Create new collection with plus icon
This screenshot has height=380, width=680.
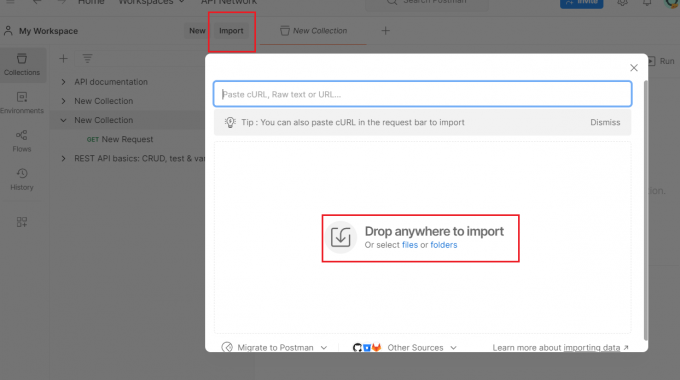(x=63, y=59)
